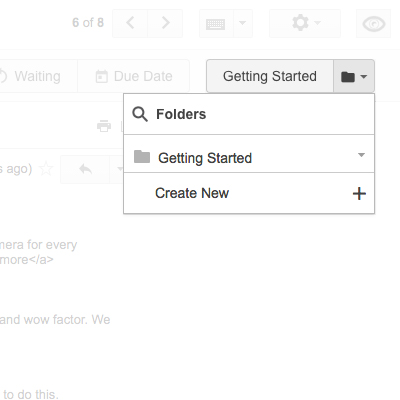400x400 pixels.
Task: Click the Getting Started folder button
Action: click(x=270, y=76)
